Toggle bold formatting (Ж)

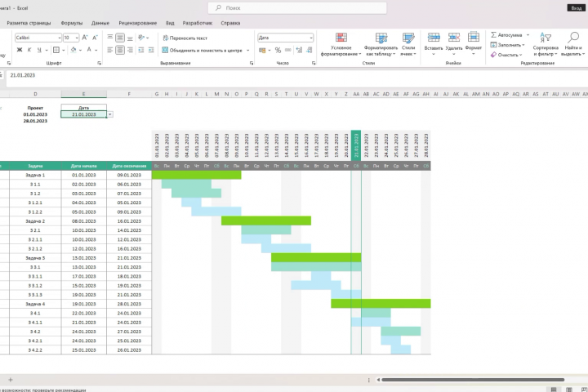coord(20,50)
